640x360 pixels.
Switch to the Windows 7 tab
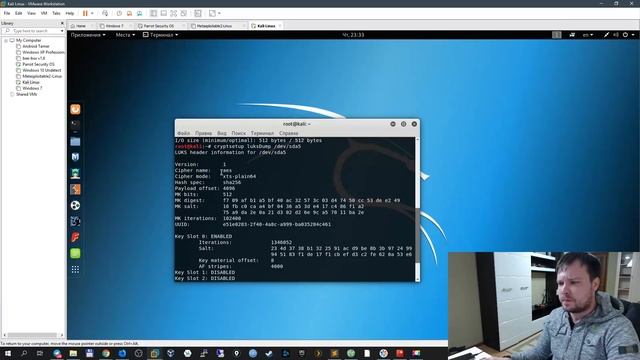[115, 26]
